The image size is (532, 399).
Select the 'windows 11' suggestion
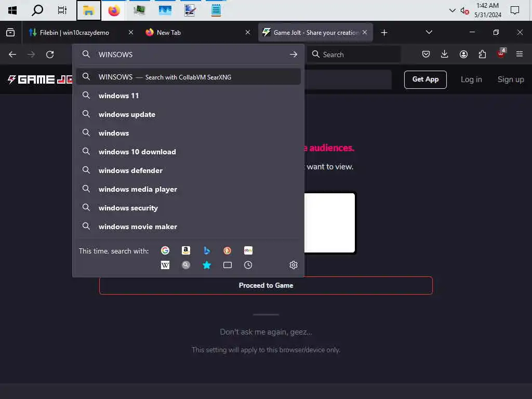[188, 96]
